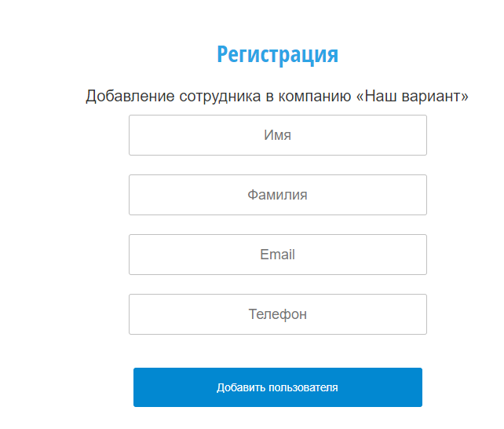Screen dimensions: 504x429
Task: Place cursor in the first name field
Action: coord(277,135)
